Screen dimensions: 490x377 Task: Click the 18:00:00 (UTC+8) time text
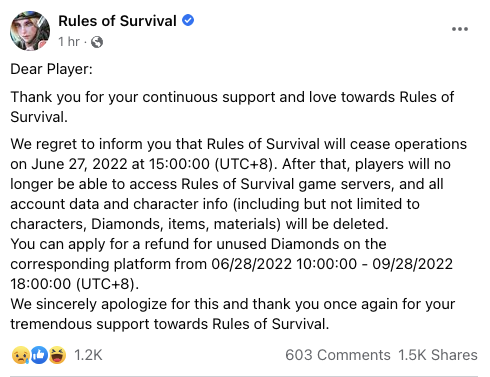point(75,284)
